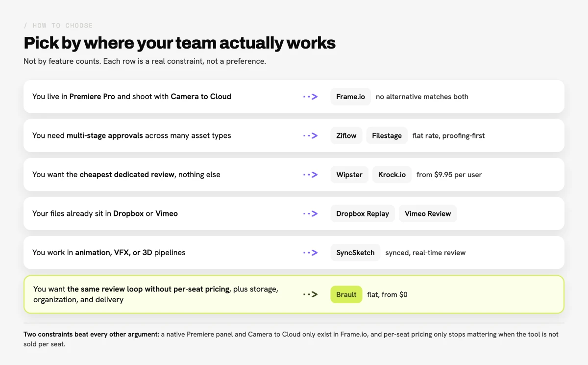
Task: Click the 'no alternative matches both' note
Action: pyautogui.click(x=422, y=97)
